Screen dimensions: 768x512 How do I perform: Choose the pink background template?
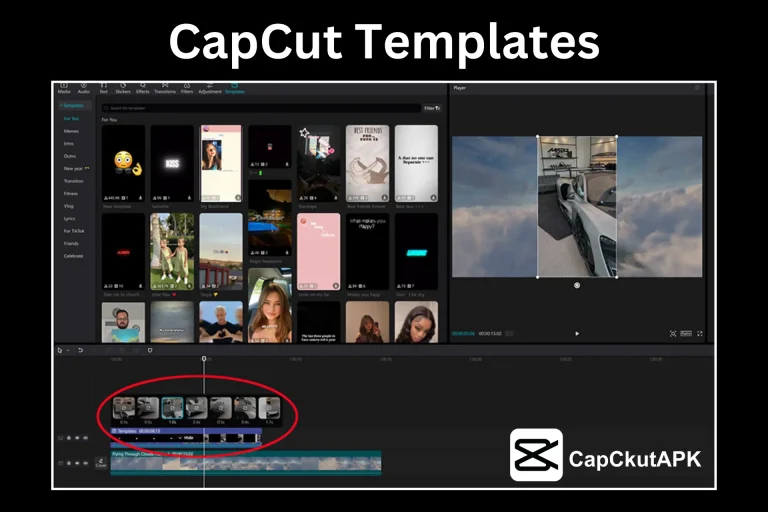point(318,251)
